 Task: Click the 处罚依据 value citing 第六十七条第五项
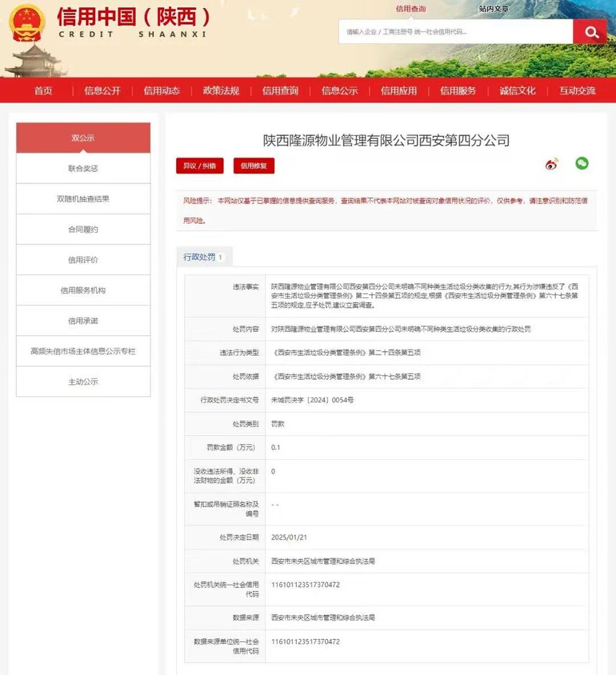pyautogui.click(x=347, y=377)
